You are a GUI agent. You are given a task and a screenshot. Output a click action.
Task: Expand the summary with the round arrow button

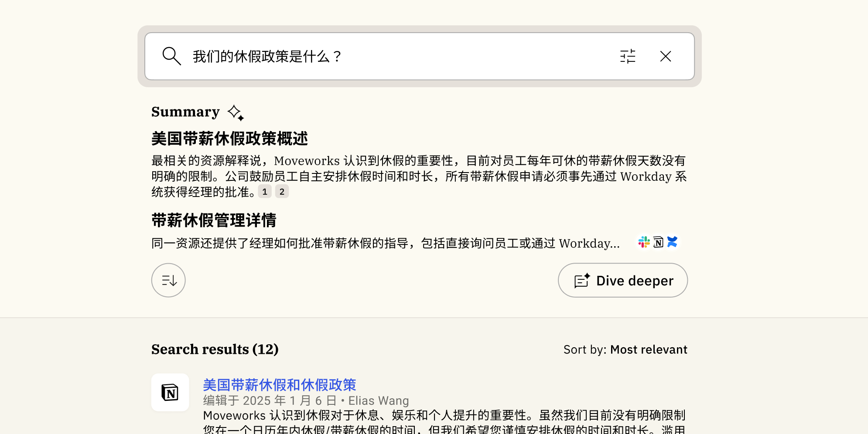(168, 280)
